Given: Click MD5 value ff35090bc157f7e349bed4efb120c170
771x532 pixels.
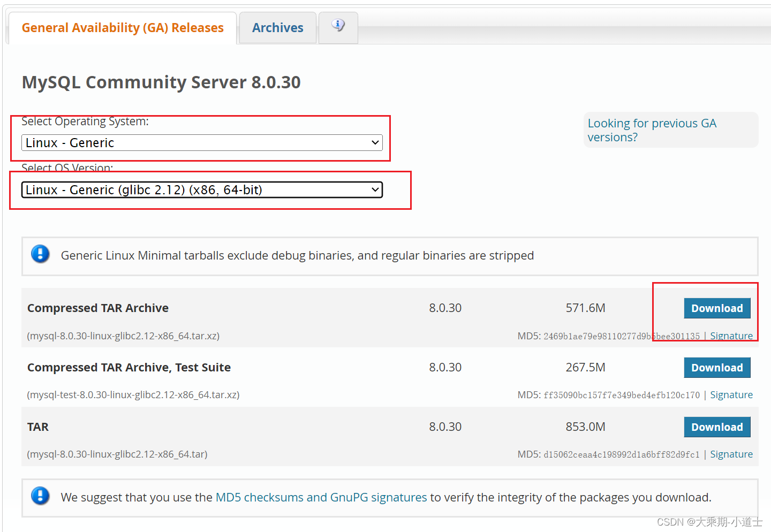Looking at the screenshot, I should [x=622, y=395].
